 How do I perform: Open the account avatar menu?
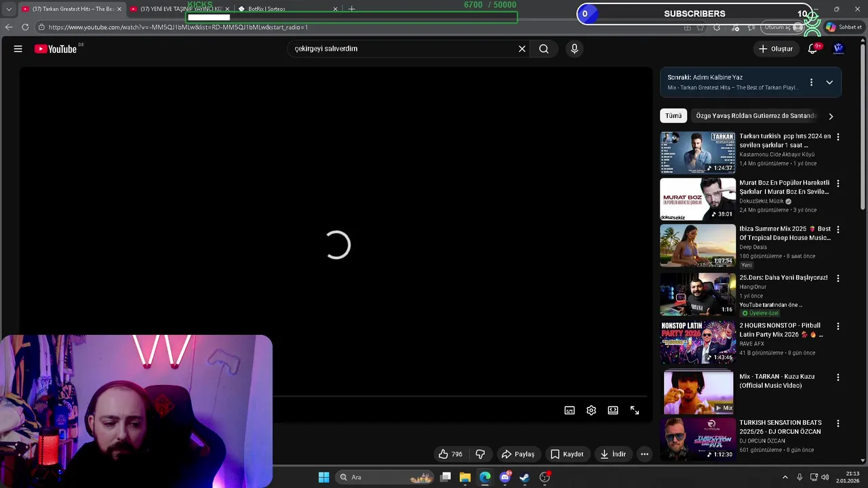[x=838, y=49]
